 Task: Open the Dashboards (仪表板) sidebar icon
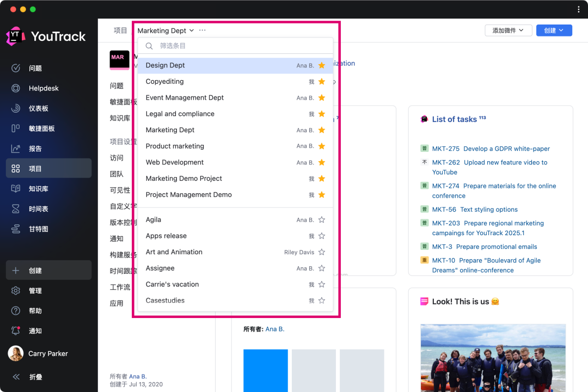point(16,108)
